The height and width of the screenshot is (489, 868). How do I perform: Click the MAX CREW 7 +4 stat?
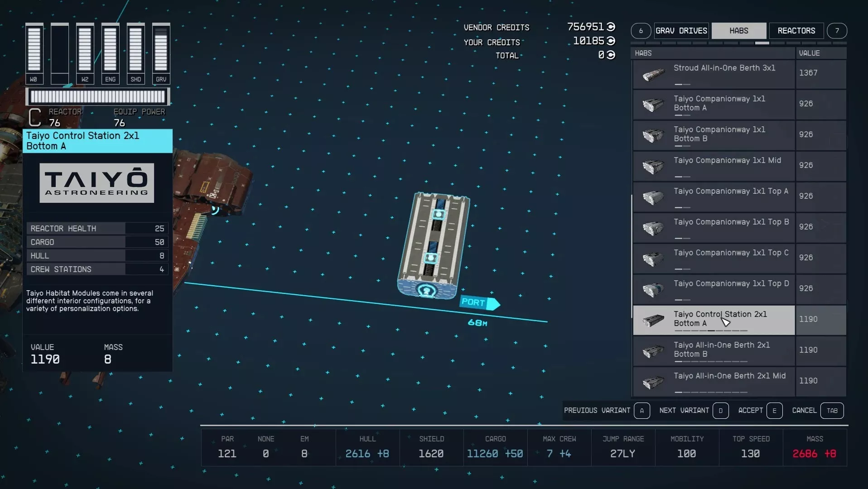pyautogui.click(x=559, y=447)
